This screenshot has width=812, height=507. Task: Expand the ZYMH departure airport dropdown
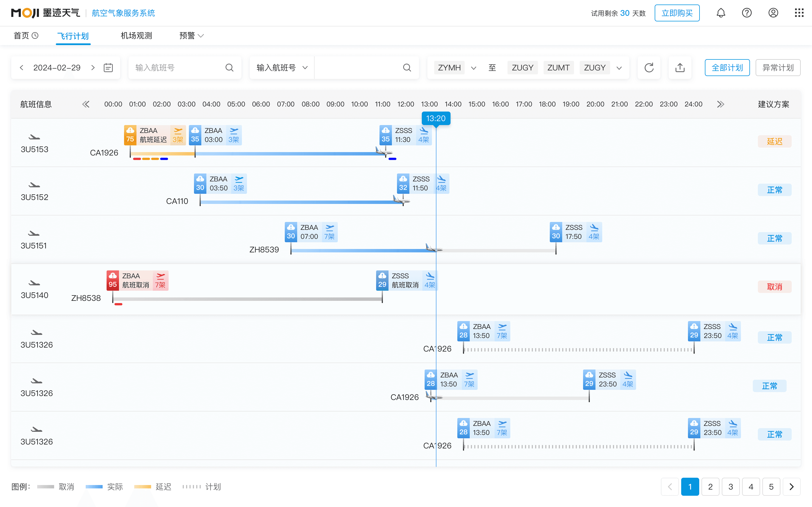[473, 68]
